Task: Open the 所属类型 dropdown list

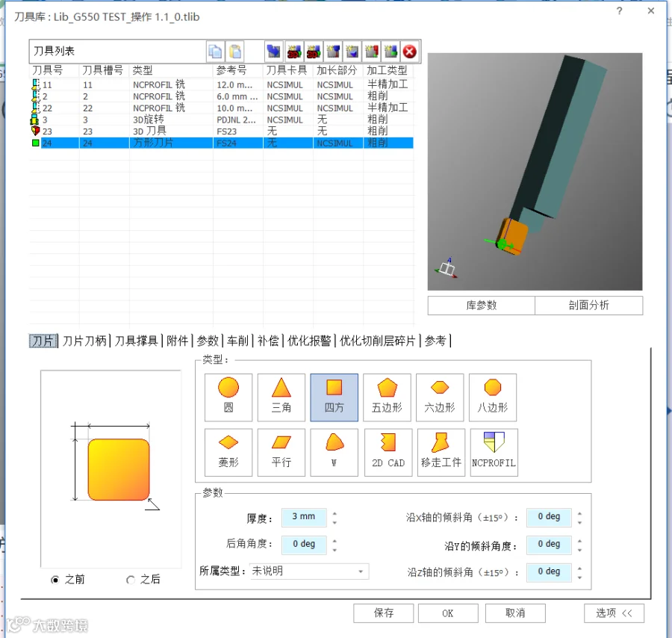Action: click(x=309, y=571)
